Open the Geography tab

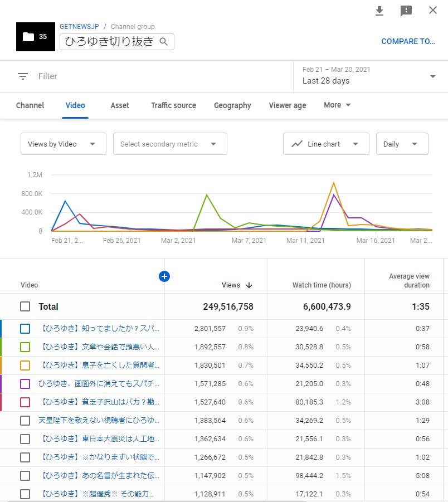(232, 105)
